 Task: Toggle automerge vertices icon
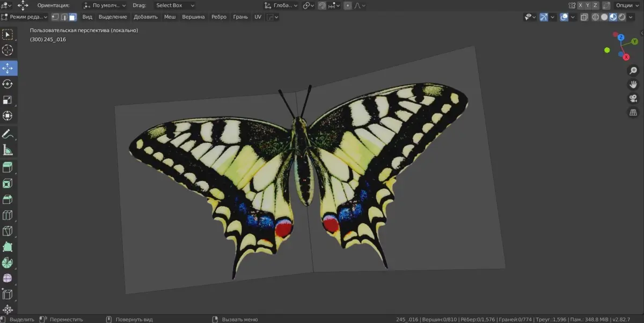[606, 5]
